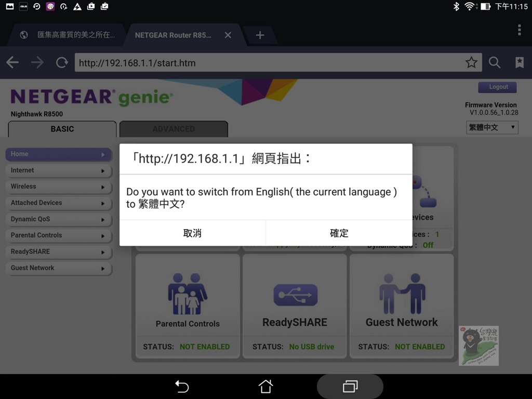Open gallery notification icon in status bar
The height and width of the screenshot is (399, 532).
tap(10, 6)
